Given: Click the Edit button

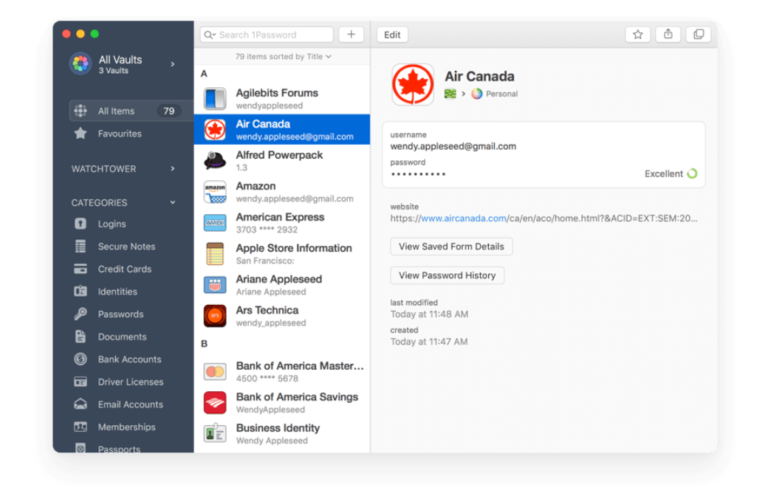Looking at the screenshot, I should (392, 35).
